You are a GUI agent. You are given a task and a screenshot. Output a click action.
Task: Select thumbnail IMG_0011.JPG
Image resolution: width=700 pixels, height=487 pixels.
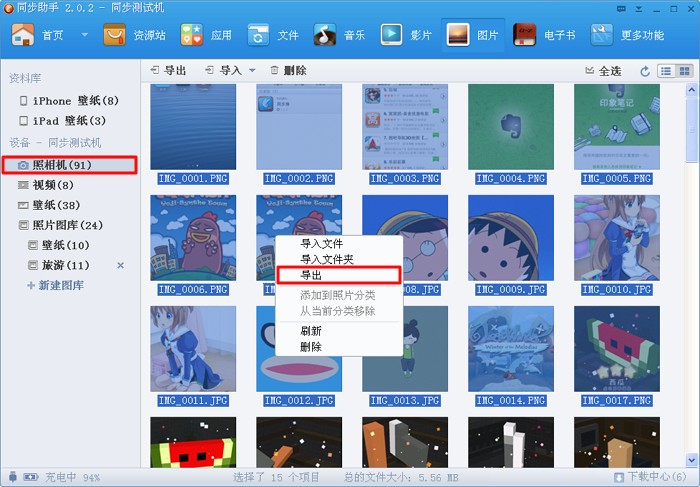(x=193, y=349)
